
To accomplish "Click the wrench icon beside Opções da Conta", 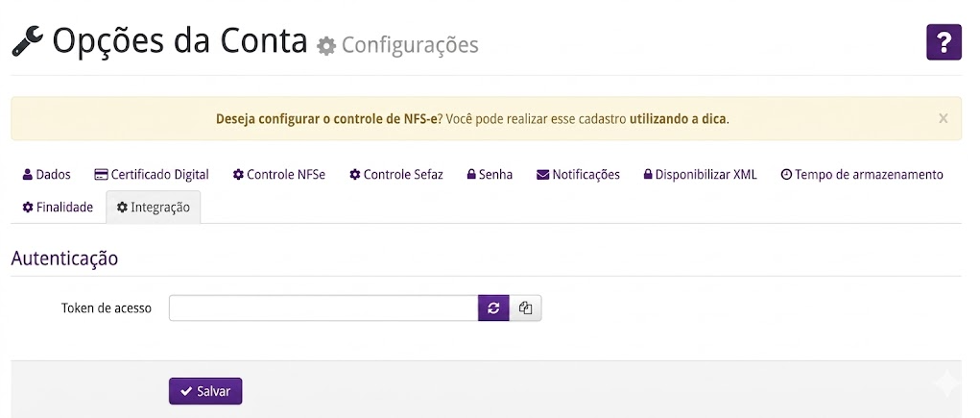I will point(28,42).
